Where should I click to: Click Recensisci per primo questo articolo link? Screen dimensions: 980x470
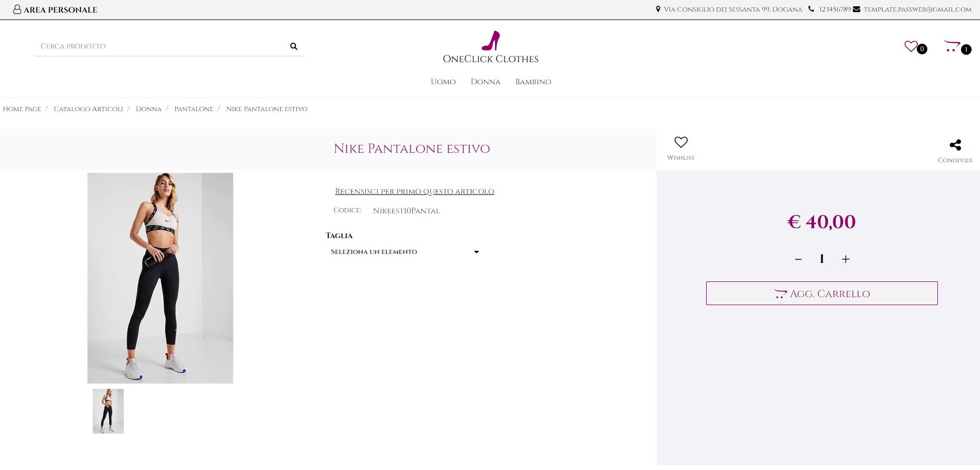[x=414, y=191]
